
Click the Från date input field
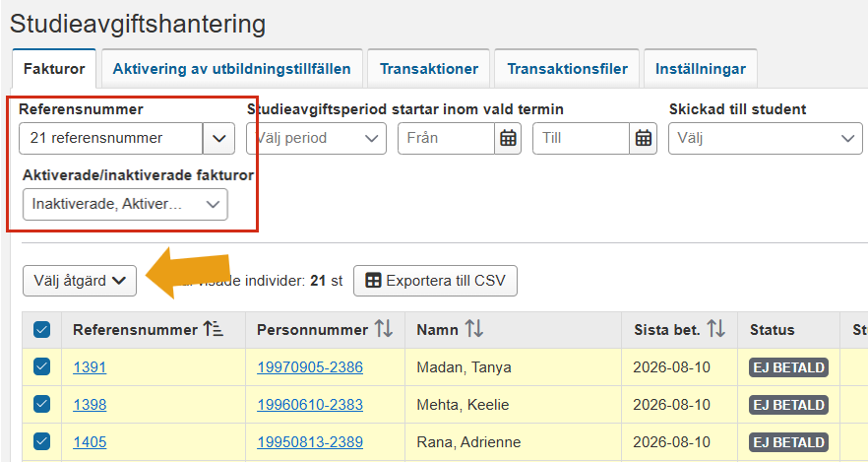pos(446,138)
